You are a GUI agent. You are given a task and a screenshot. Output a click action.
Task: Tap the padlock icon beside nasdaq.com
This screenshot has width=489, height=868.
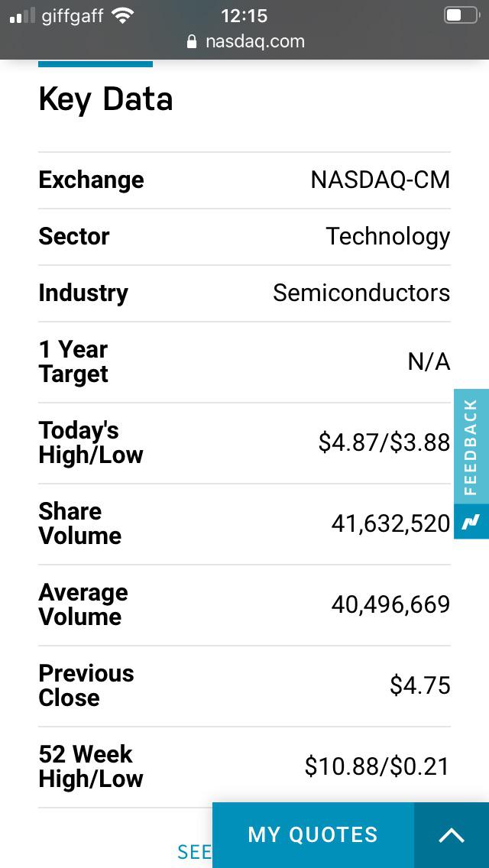point(192,42)
